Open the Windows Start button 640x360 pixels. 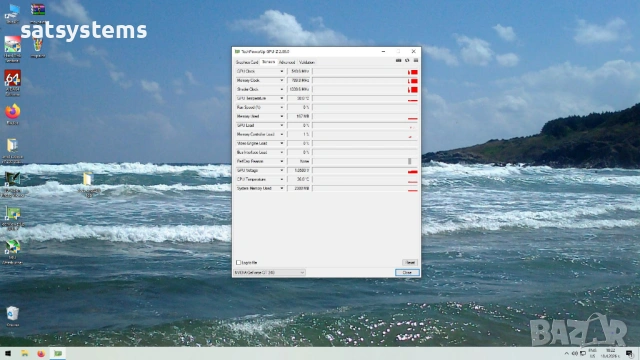(8, 353)
